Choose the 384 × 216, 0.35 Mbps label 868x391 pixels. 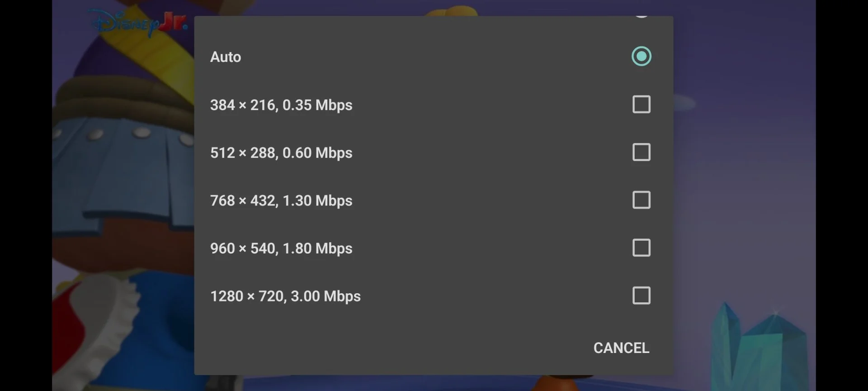tap(281, 105)
